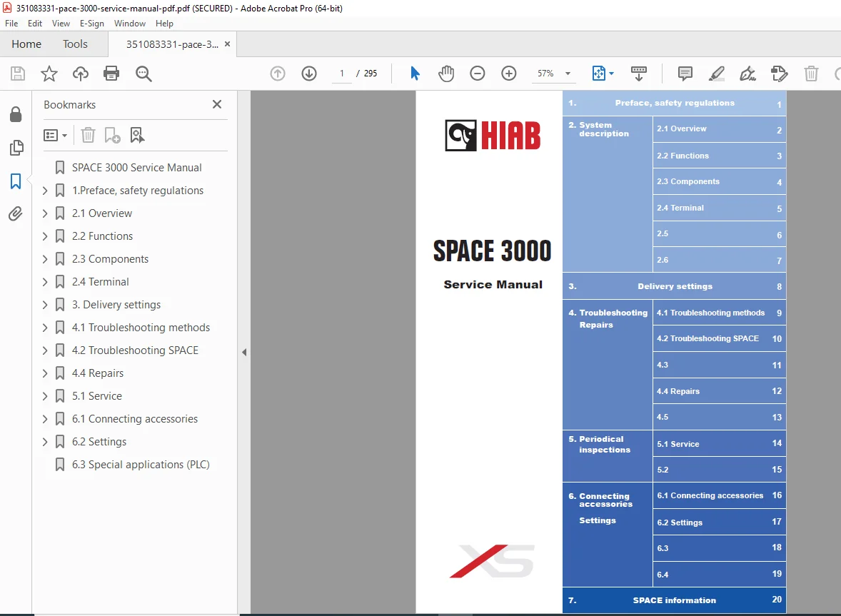This screenshot has height=616, width=841.
Task: Open the zoom level dropdown
Action: [568, 74]
